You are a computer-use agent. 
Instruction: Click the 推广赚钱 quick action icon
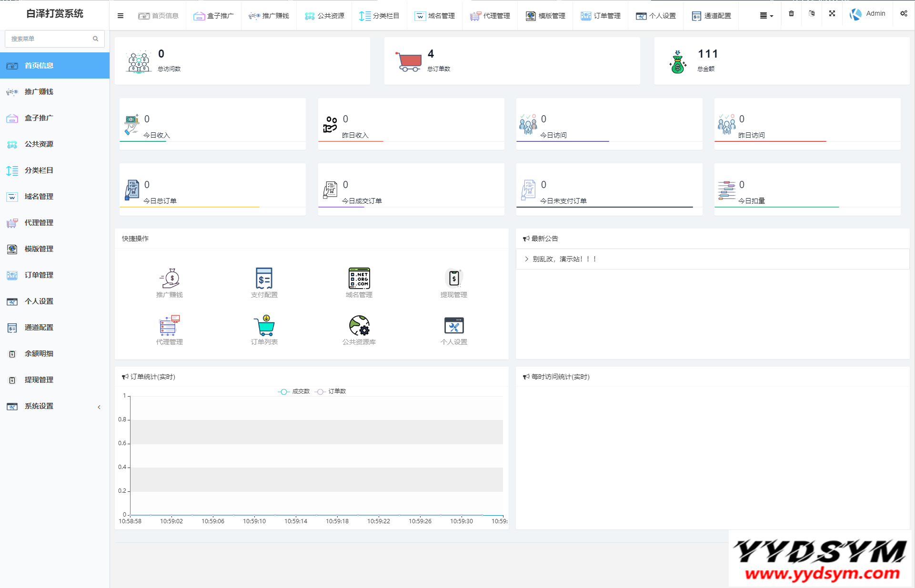click(170, 279)
